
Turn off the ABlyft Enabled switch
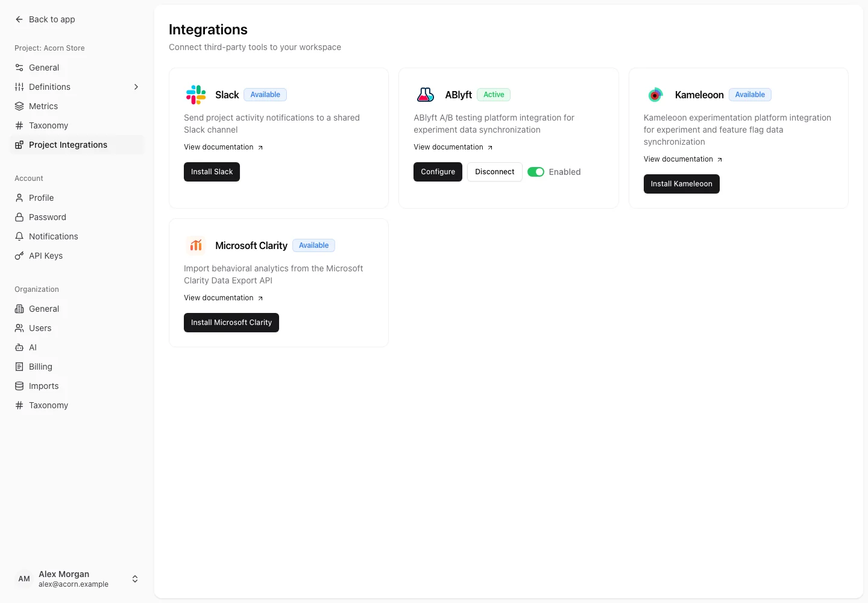pyautogui.click(x=536, y=172)
